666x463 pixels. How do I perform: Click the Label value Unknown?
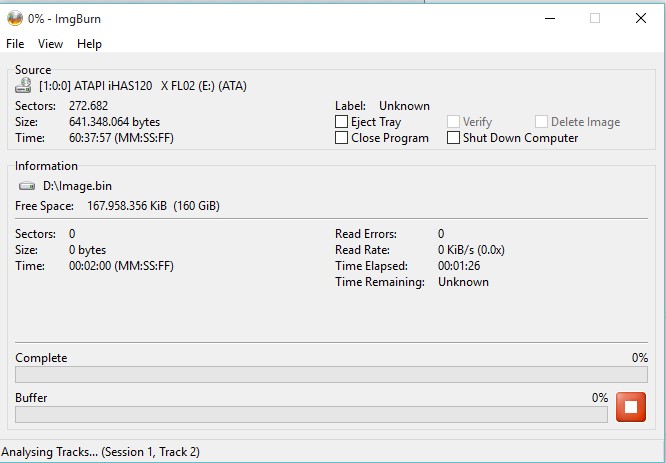pyautogui.click(x=404, y=106)
